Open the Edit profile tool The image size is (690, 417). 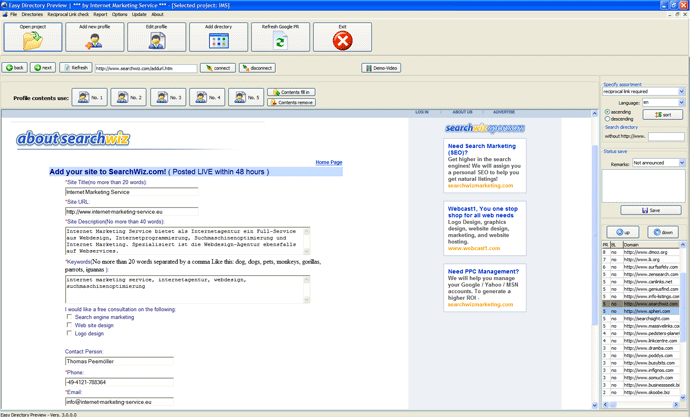(157, 37)
